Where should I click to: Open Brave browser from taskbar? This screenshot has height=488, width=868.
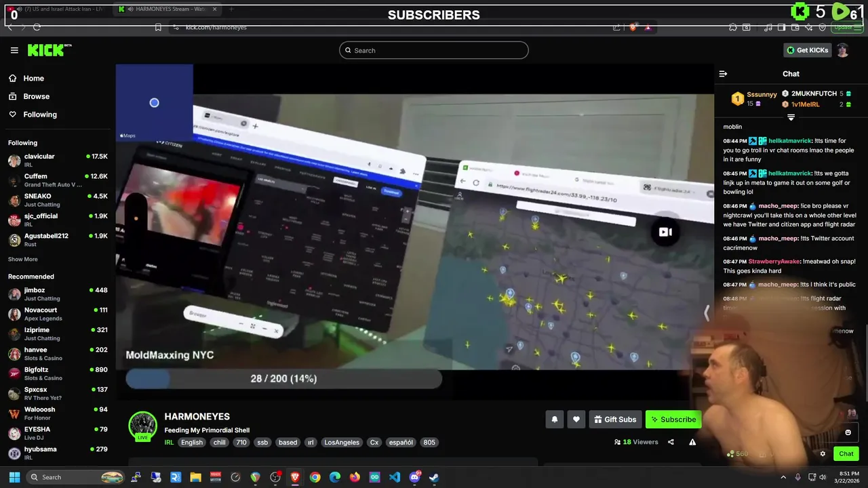(295, 477)
